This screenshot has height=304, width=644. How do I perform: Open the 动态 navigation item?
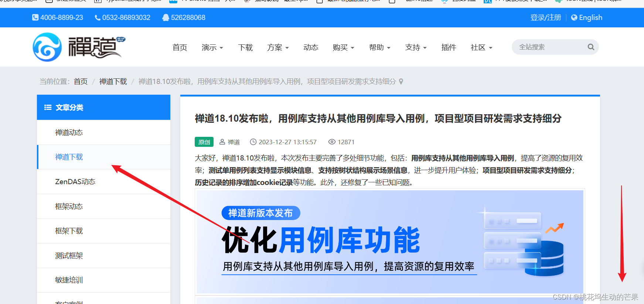[311, 47]
